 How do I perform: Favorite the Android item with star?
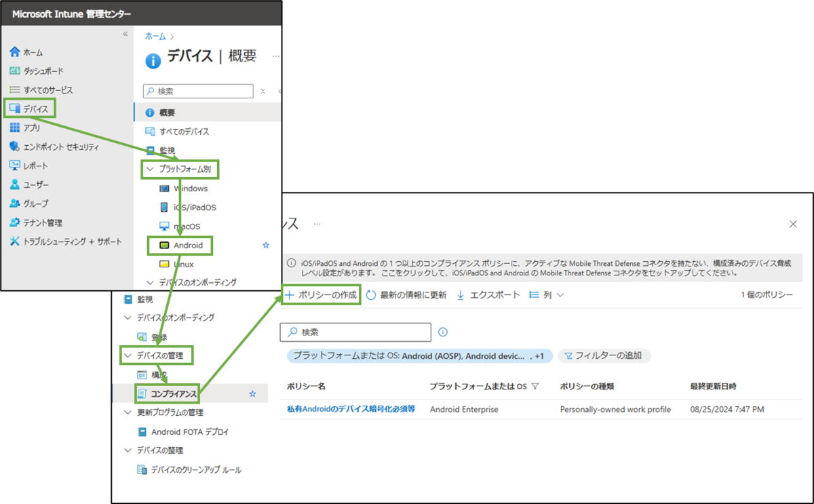266,246
